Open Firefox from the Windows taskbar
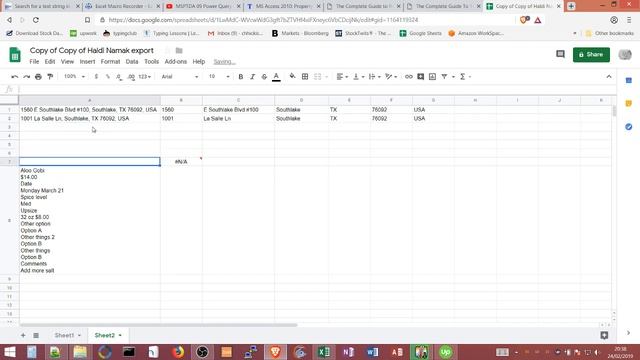The height and width of the screenshot is (360, 640). tap(178, 352)
